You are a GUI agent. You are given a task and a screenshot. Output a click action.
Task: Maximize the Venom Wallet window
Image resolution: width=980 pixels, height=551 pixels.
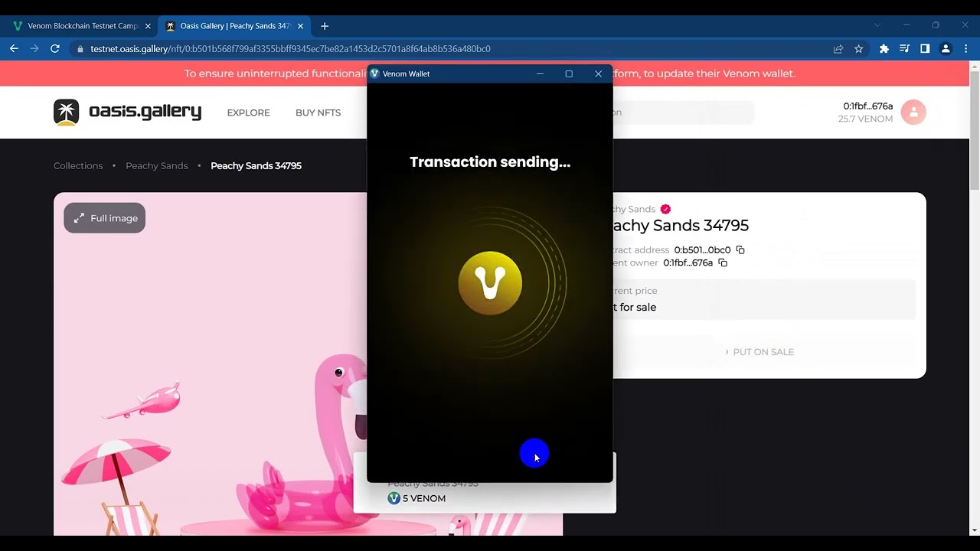tap(569, 73)
